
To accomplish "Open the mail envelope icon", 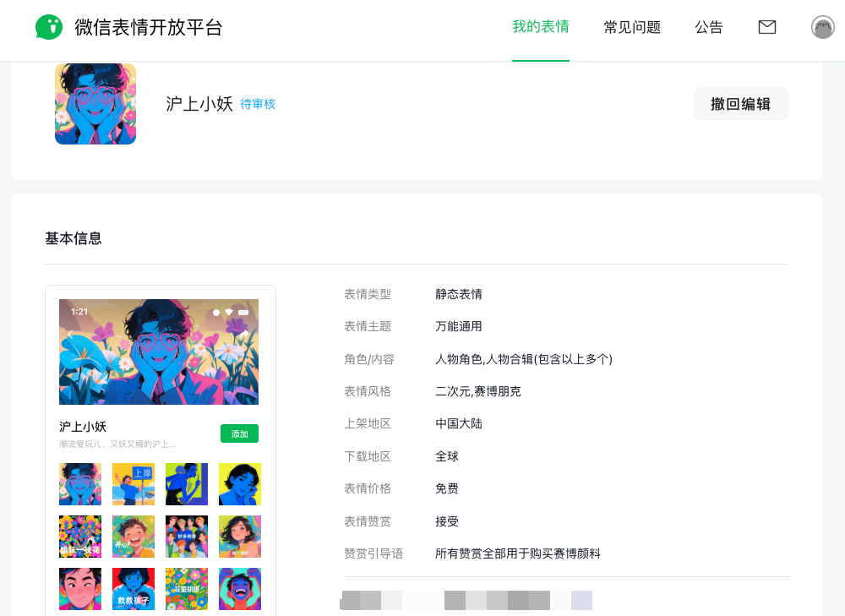I will (x=767, y=27).
